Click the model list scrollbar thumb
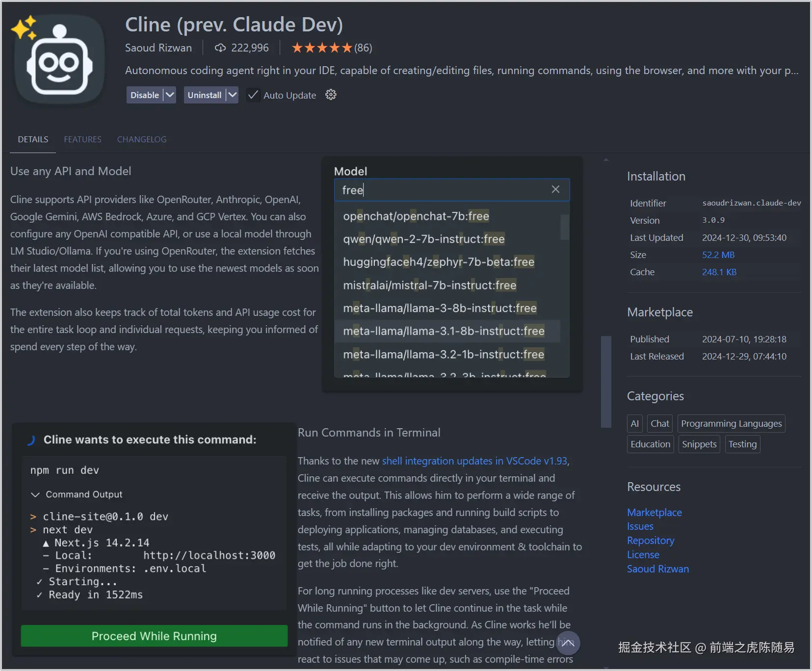 [565, 227]
